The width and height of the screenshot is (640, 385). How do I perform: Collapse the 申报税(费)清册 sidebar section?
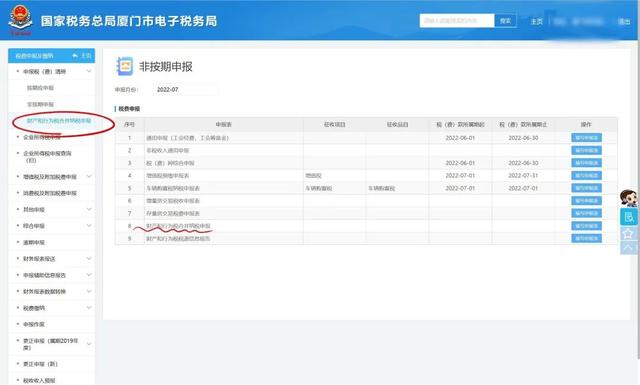point(89,71)
